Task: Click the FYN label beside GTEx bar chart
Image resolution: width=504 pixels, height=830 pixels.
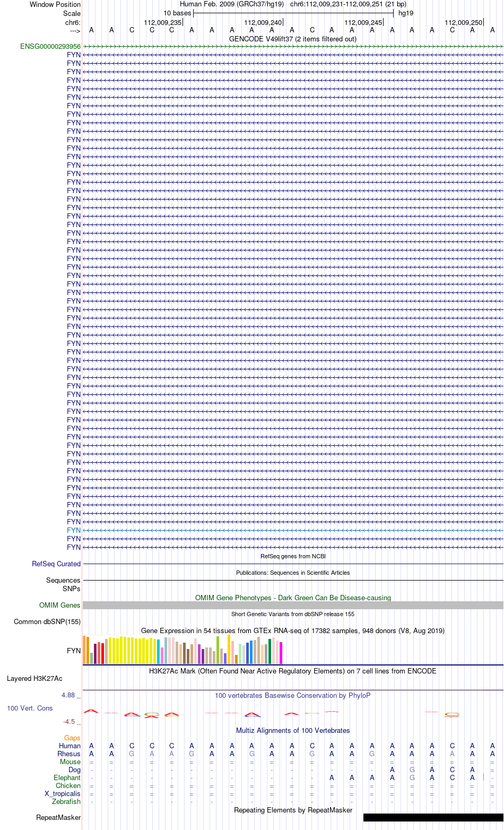Action: coord(74,651)
